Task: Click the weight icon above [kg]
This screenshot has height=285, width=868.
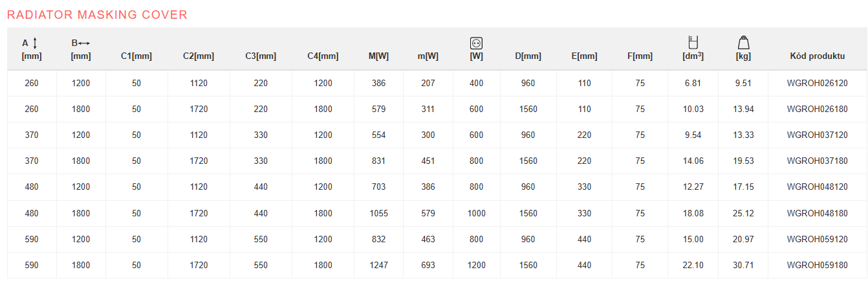Action: pyautogui.click(x=743, y=43)
